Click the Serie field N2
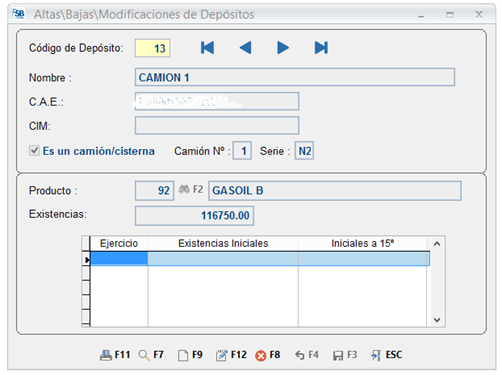The image size is (502, 375). click(x=304, y=151)
